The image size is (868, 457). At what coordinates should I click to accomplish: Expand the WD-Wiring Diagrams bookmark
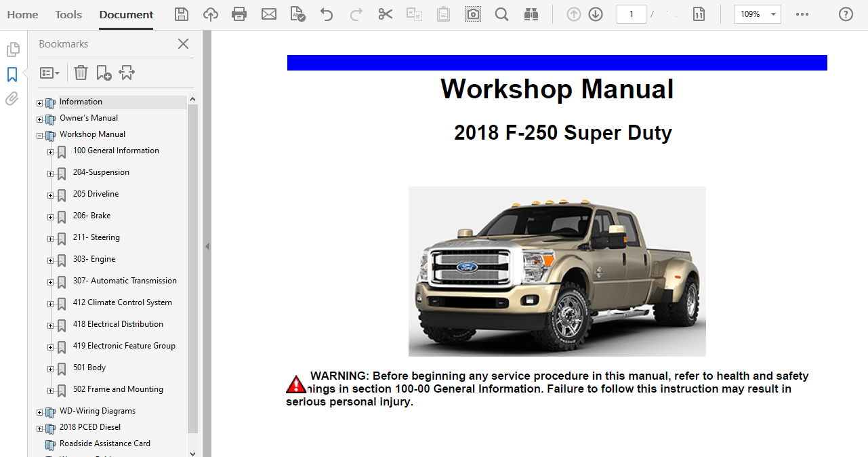(x=39, y=412)
